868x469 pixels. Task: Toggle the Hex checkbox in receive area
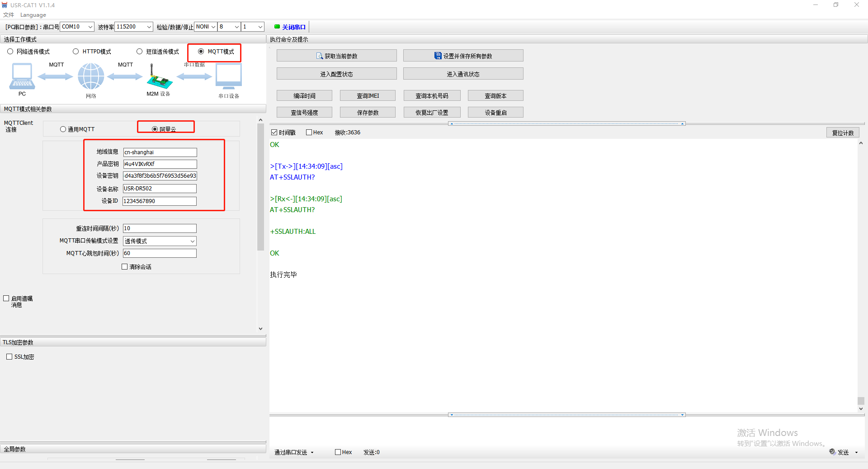pyautogui.click(x=309, y=133)
